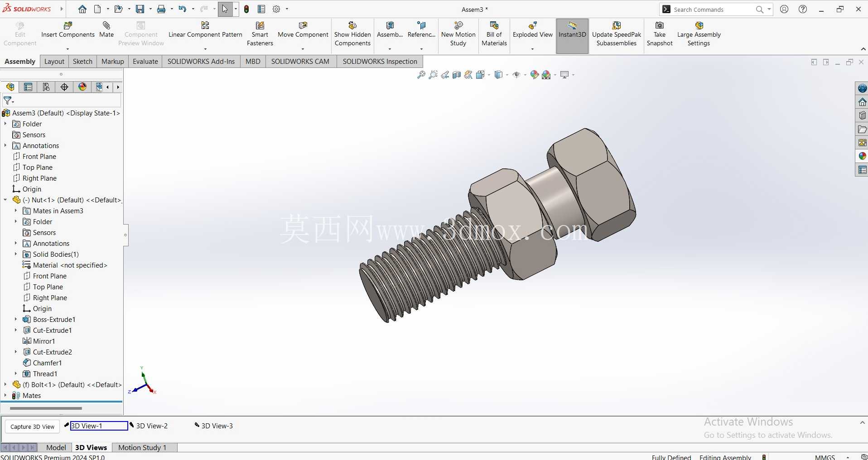Click Take Snapshot tool
The height and width of the screenshot is (460, 868).
coord(660,34)
